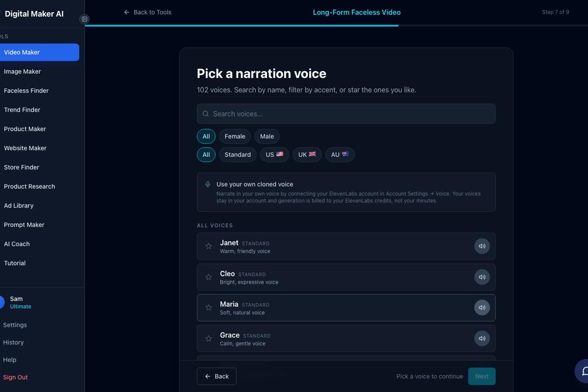Preview the Maria voice audio
588x392 pixels.
[482, 308]
